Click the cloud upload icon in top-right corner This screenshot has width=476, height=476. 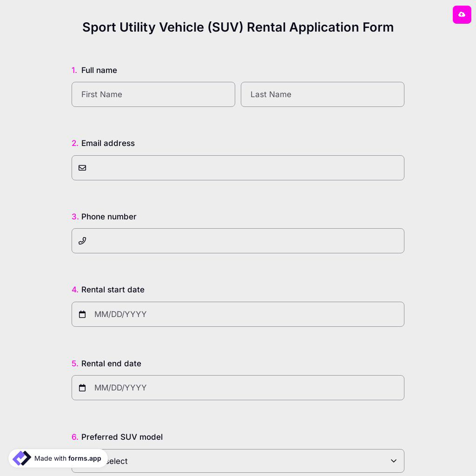(462, 15)
